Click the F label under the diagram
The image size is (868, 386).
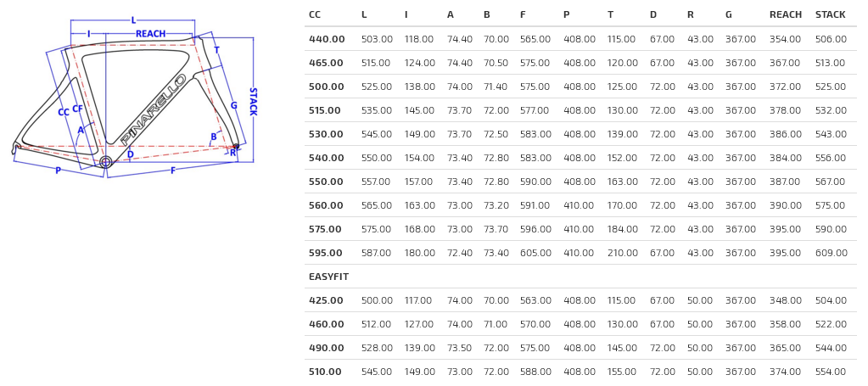point(172,171)
